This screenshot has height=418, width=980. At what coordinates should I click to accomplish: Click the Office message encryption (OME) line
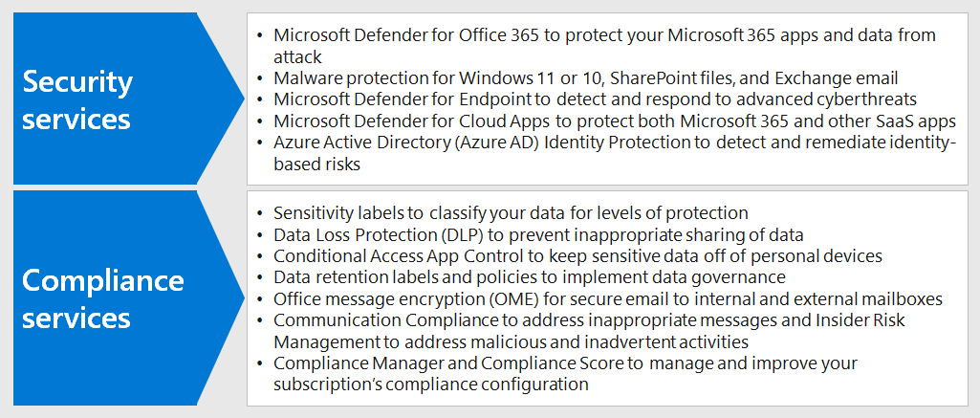607,298
